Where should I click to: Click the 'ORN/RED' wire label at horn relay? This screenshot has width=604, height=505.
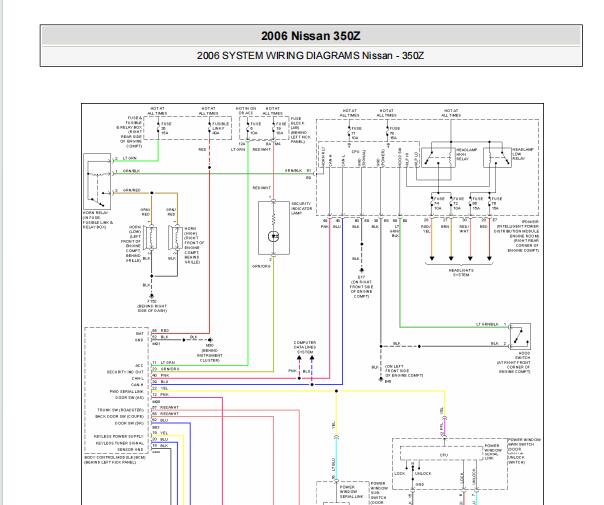[132, 191]
